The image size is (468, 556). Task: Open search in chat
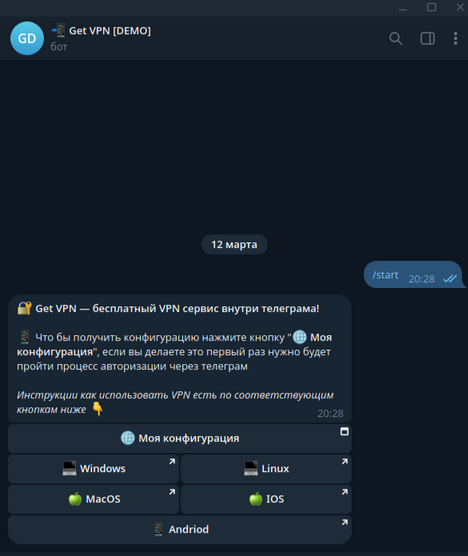(395, 38)
